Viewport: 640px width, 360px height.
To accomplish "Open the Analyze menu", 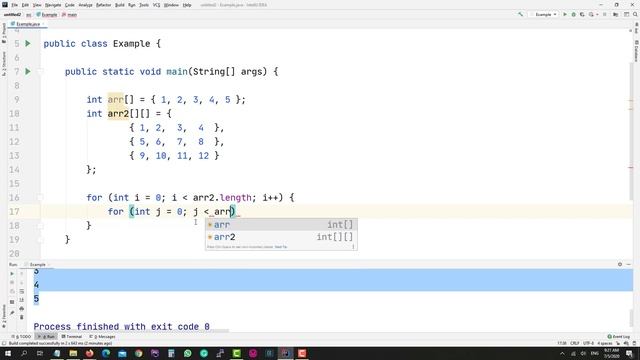I will [x=85, y=5].
